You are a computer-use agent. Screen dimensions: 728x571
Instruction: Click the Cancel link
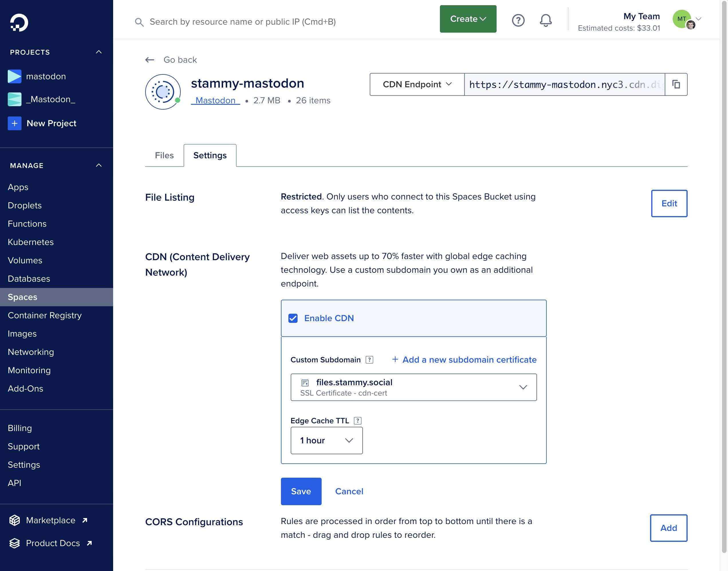pyautogui.click(x=349, y=491)
